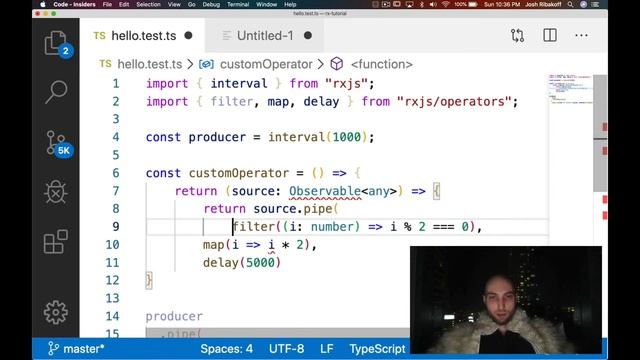640x360 pixels.
Task: Open the macOS Spotlight search icon
Action: click(571, 4)
